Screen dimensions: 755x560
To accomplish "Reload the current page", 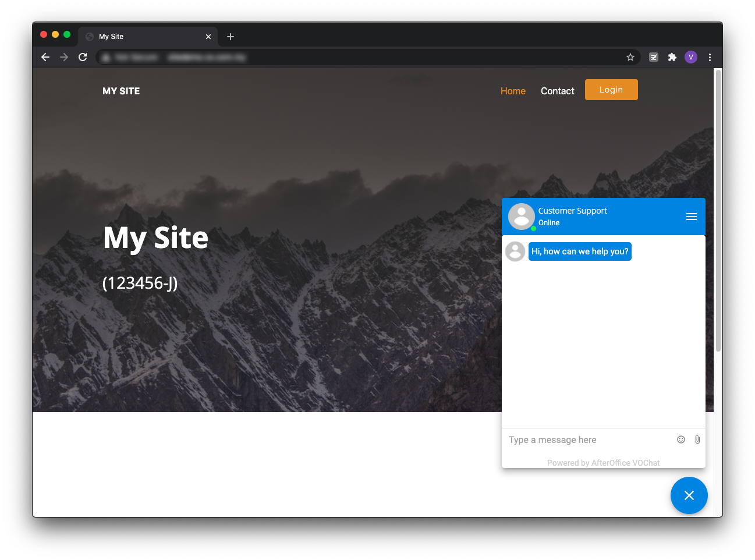I will [83, 57].
